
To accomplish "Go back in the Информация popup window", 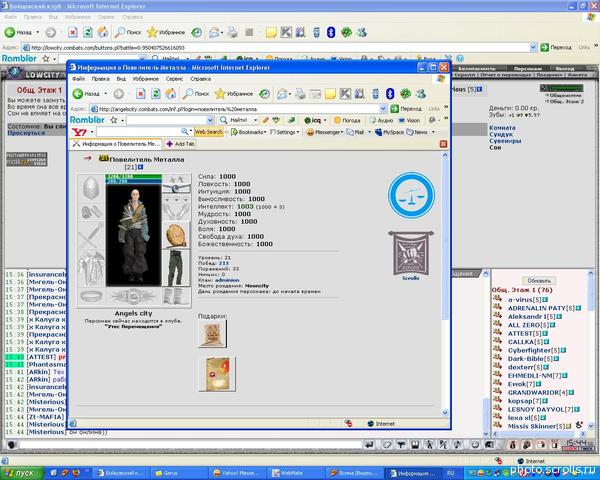I will (87, 94).
